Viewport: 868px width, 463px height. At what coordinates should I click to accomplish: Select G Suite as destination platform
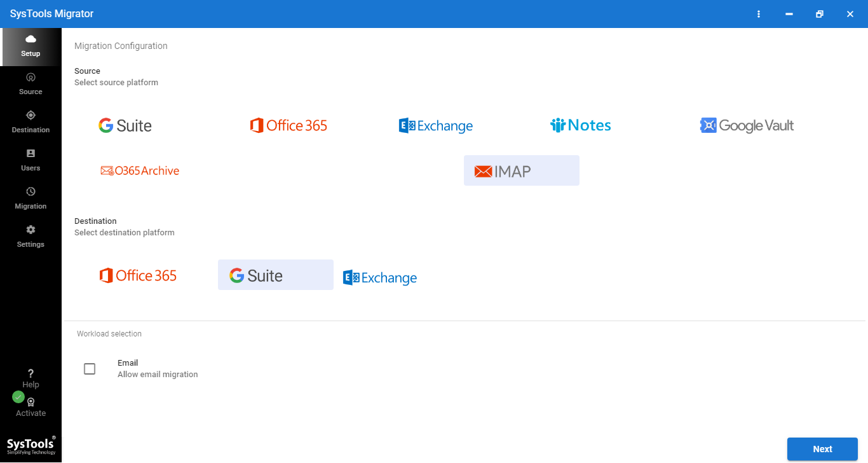pos(276,275)
